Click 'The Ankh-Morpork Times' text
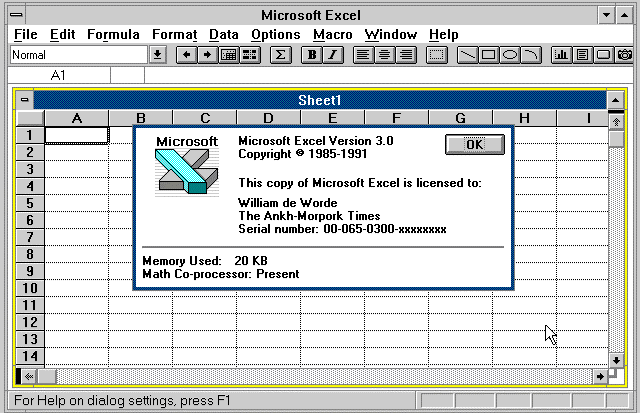 pyautogui.click(x=309, y=216)
